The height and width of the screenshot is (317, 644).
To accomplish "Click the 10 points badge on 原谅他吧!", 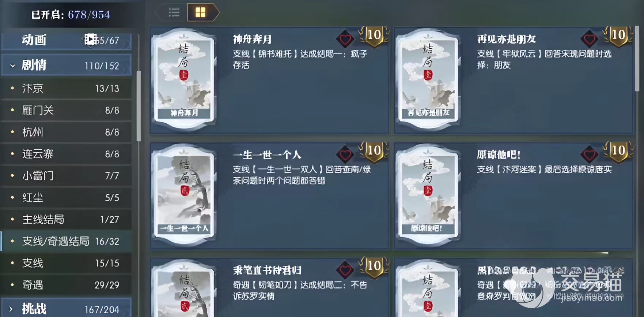I will (x=618, y=152).
